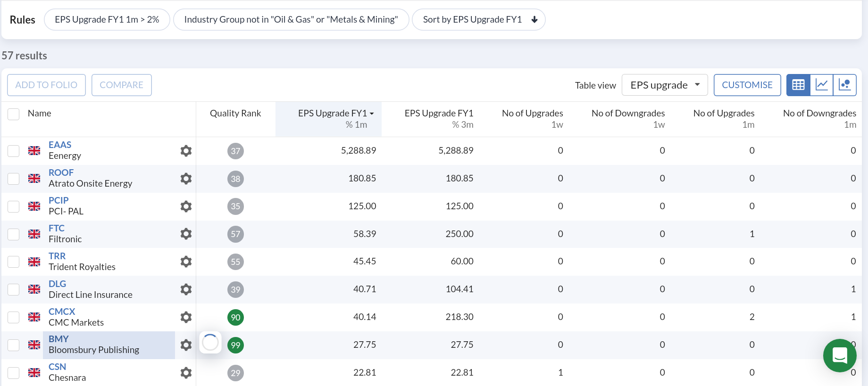The height and width of the screenshot is (386, 868).
Task: Edit the EPS Upgrade FY1 1m > 2% rule
Action: pos(107,20)
